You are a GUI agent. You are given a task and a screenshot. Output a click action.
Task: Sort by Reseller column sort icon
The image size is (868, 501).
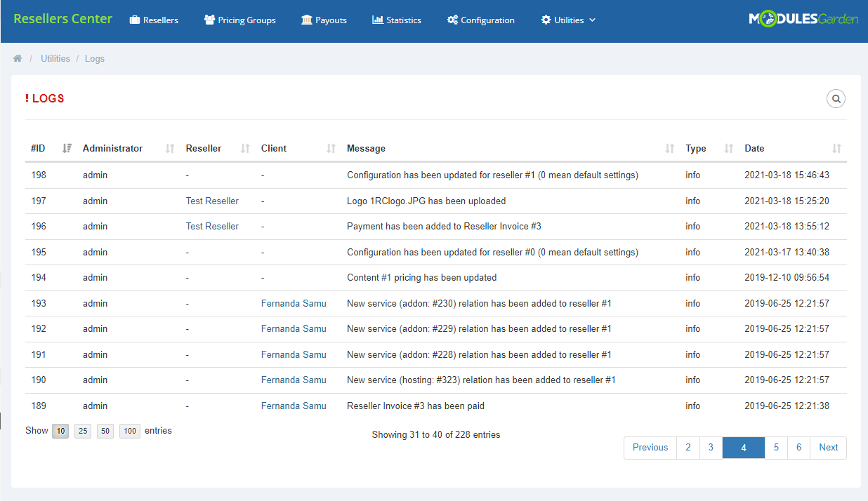point(245,148)
